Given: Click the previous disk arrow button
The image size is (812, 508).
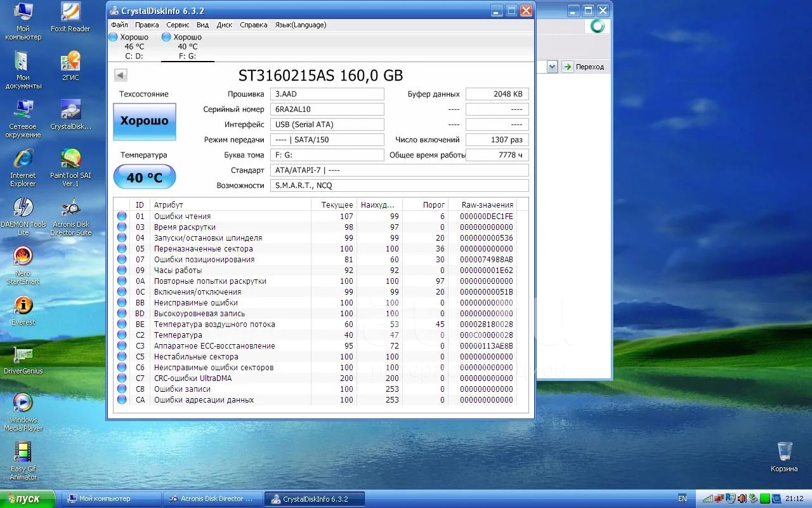Looking at the screenshot, I should (x=121, y=76).
